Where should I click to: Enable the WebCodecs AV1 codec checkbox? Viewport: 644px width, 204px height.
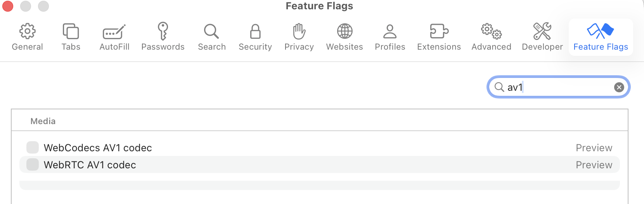[33, 148]
